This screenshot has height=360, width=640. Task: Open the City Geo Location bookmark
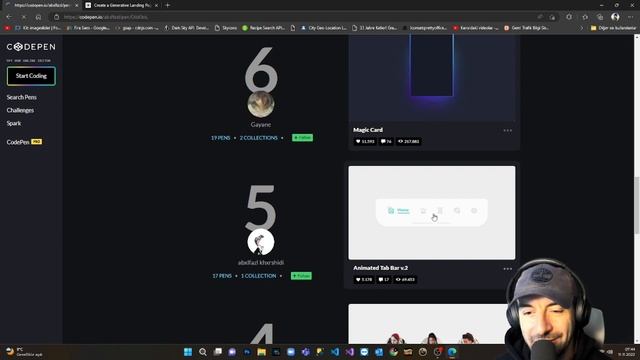tap(324, 28)
